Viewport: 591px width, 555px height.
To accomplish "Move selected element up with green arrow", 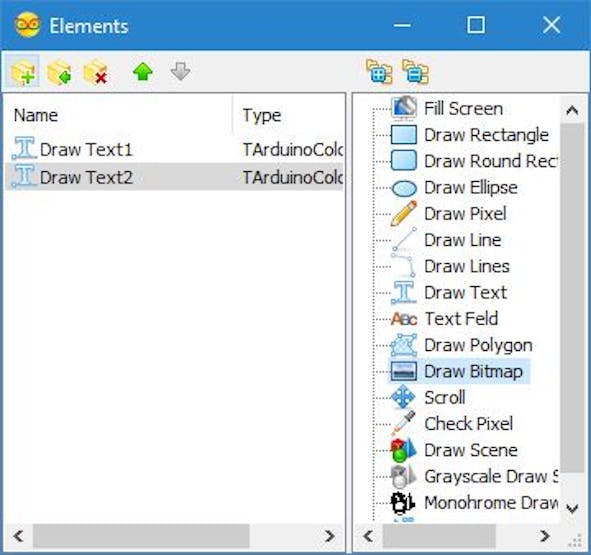I will 143,72.
